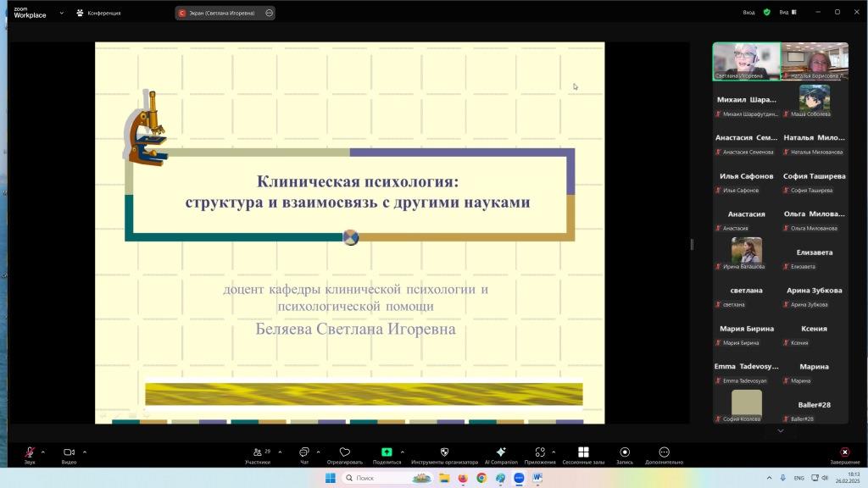Show hidden system tray icons chevron
The image size is (868, 488).
pyautogui.click(x=769, y=478)
